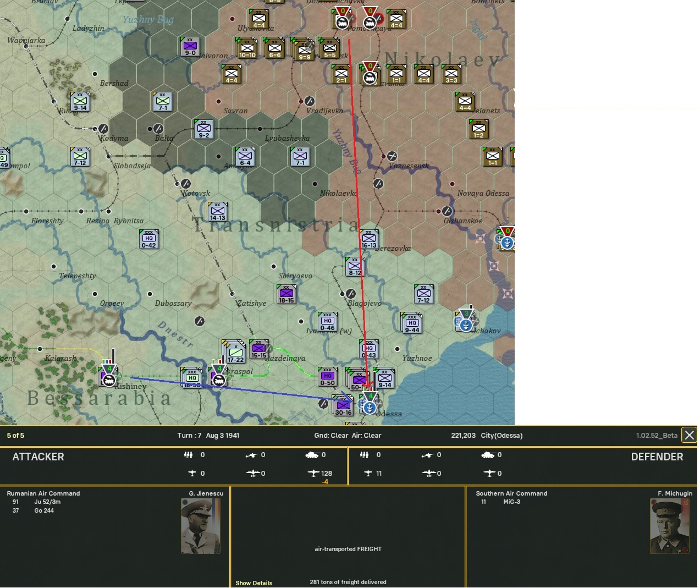Screen dimensions: 700x588
Task: Select the Soviet 1=2 unit counter
Action: click(x=479, y=129)
